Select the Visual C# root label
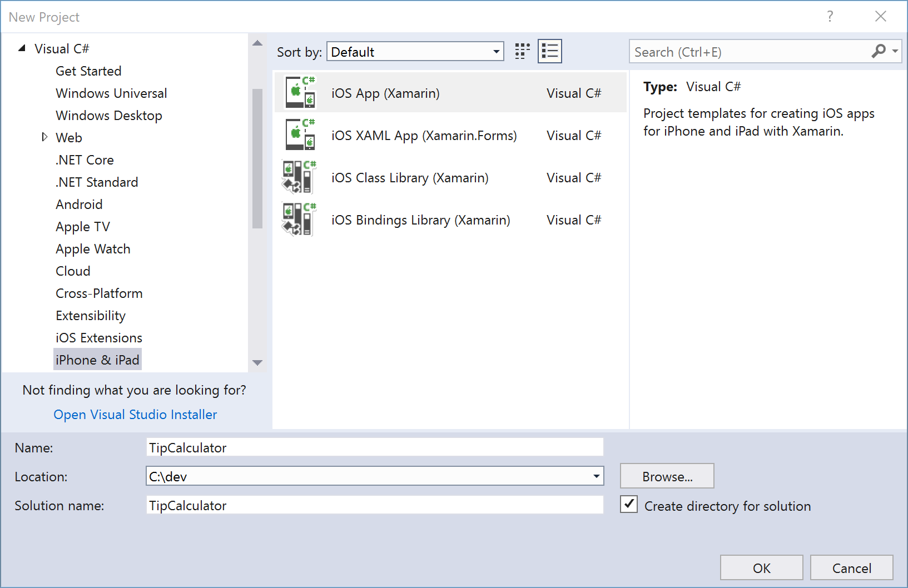Image resolution: width=908 pixels, height=588 pixels. tap(62, 49)
